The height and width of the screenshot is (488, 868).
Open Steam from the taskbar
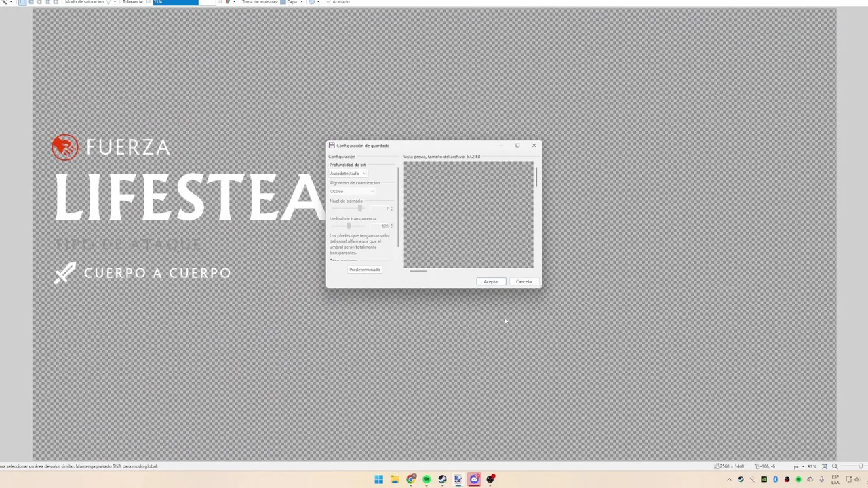click(442, 479)
